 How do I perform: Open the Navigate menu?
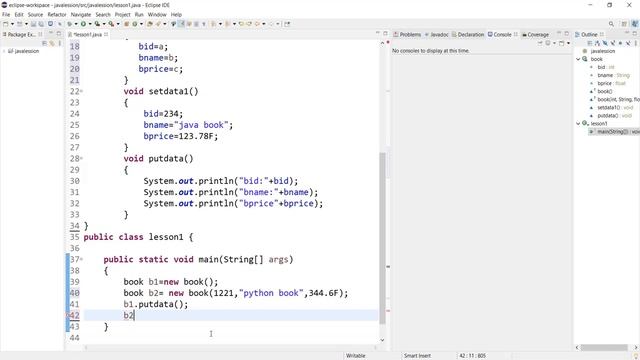pos(81,14)
